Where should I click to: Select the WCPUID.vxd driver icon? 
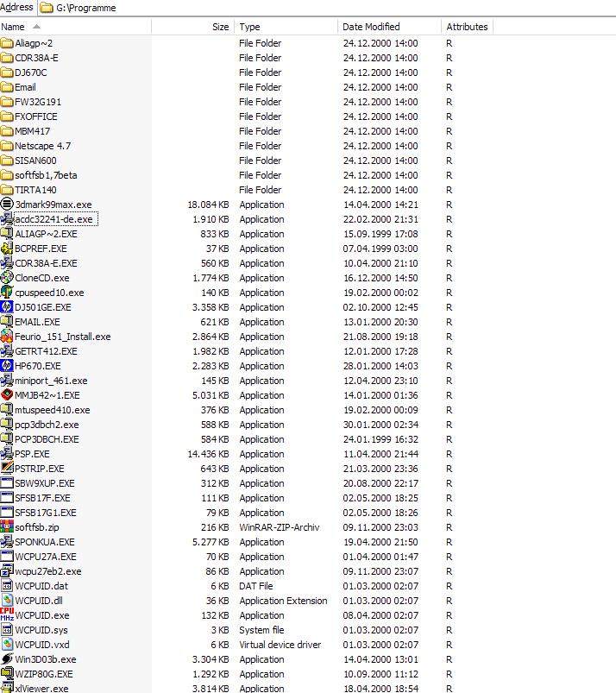[x=7, y=645]
